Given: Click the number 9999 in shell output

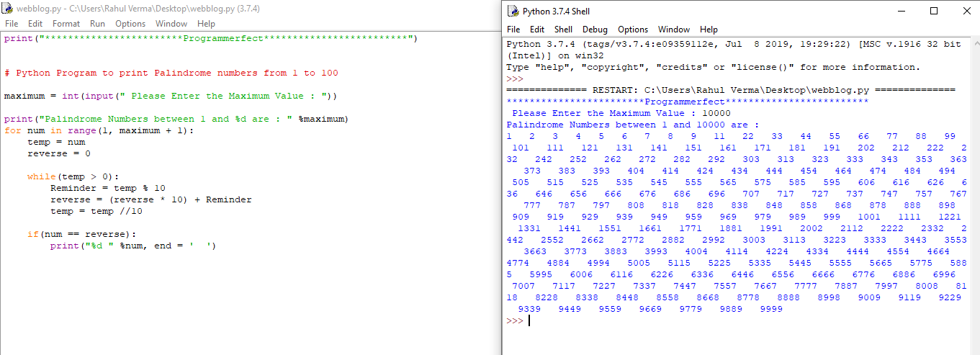Looking at the screenshot, I should pos(771,309).
